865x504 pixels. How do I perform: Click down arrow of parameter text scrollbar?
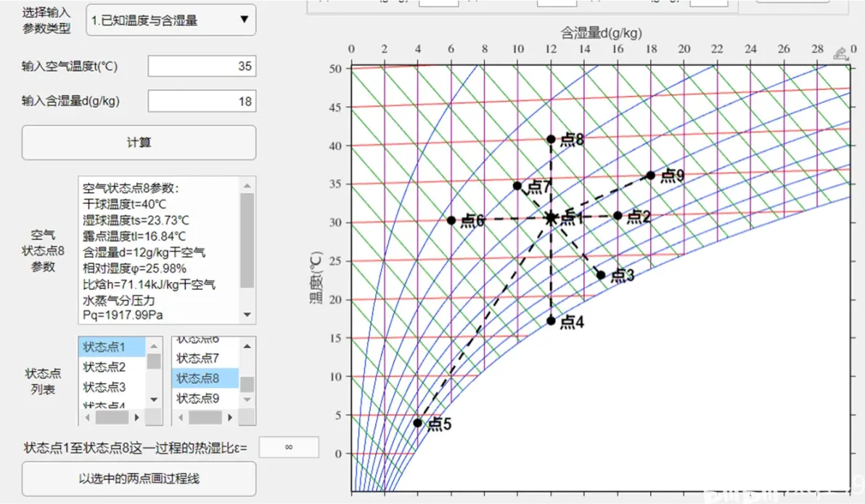click(x=247, y=315)
